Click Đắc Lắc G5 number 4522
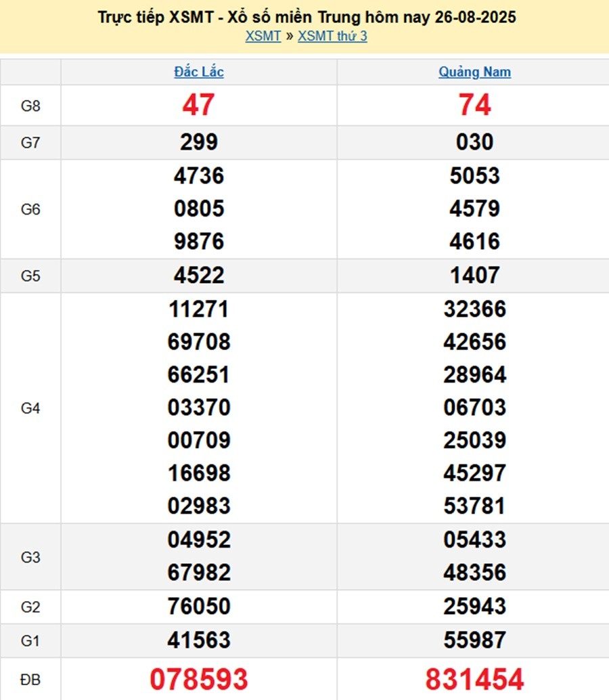Screen dimensions: 609x700 pos(199,276)
